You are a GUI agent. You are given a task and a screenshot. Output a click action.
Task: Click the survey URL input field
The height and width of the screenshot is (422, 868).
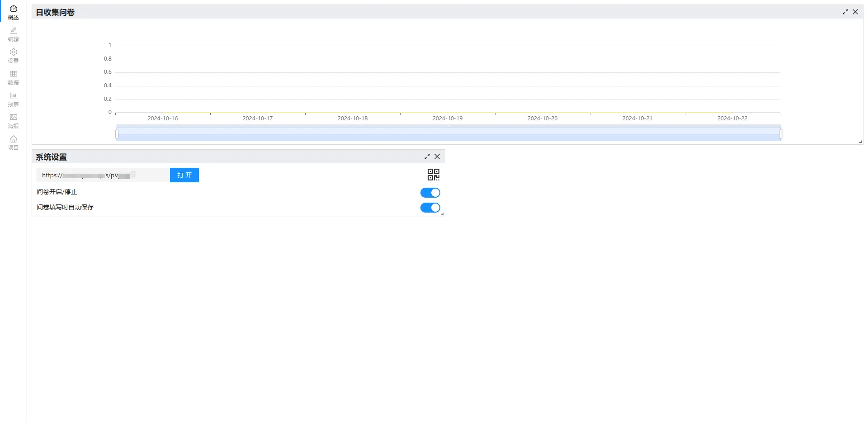coord(103,175)
